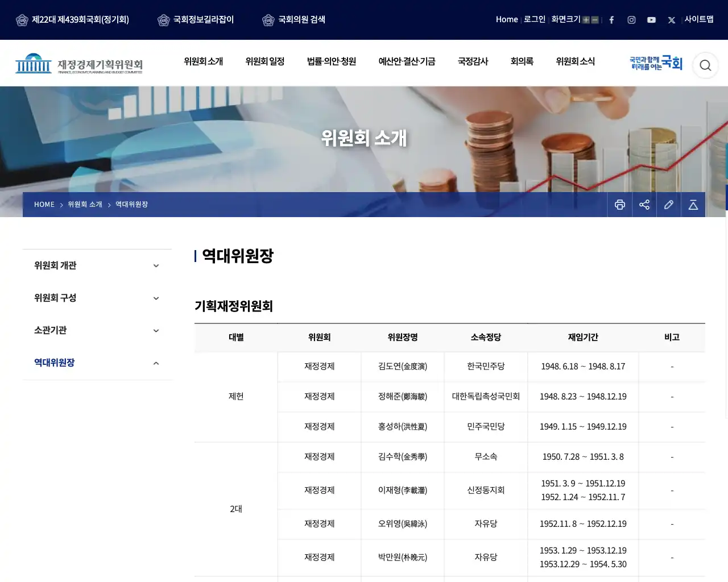The height and width of the screenshot is (582, 728).
Task: Open the 회의록 menu
Action: coord(522,61)
